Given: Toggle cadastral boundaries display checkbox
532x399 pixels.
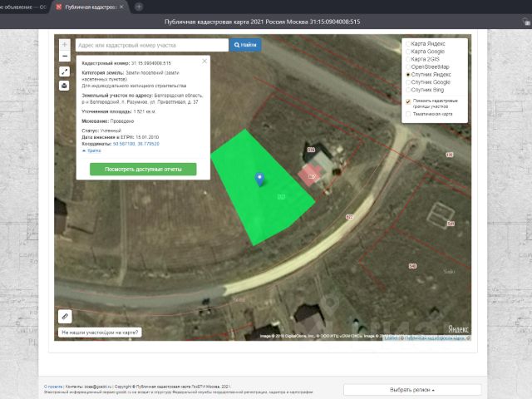Looking at the screenshot, I should tap(407, 101).
